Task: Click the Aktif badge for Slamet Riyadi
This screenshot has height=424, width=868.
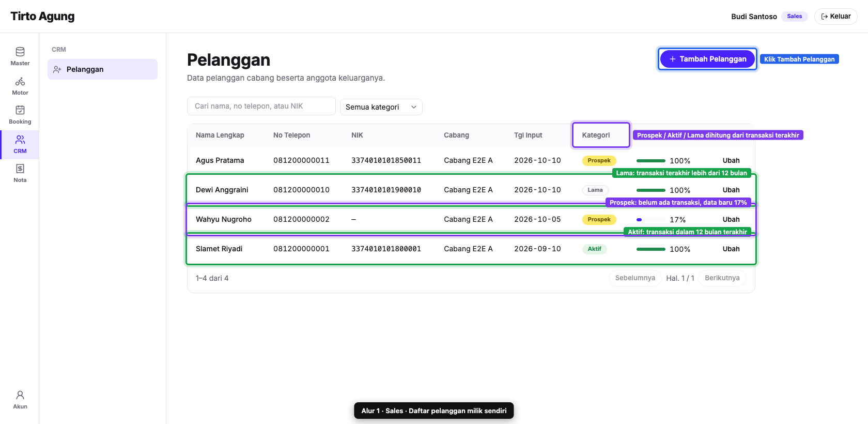Action: (595, 249)
